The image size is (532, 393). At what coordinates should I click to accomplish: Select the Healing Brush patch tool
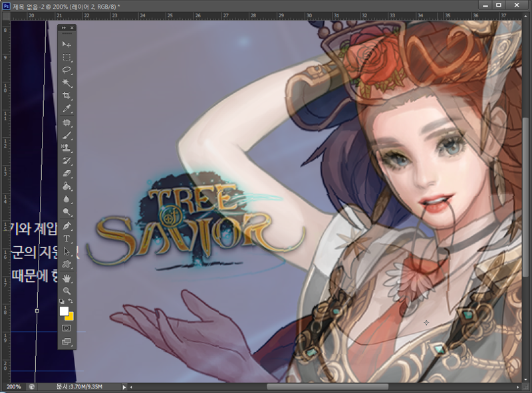click(66, 122)
